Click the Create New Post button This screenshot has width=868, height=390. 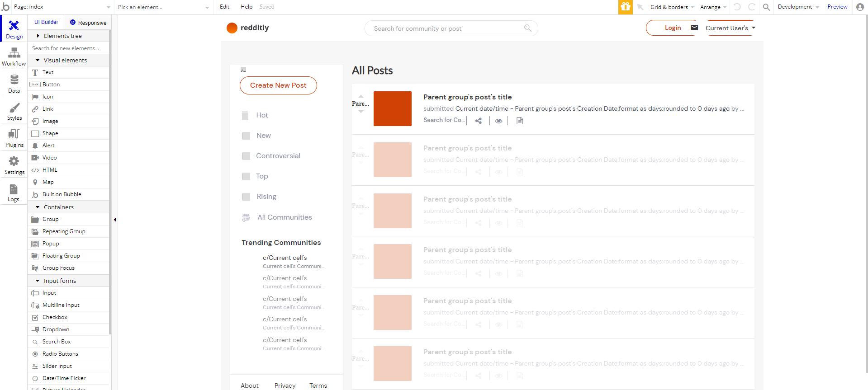tap(278, 85)
